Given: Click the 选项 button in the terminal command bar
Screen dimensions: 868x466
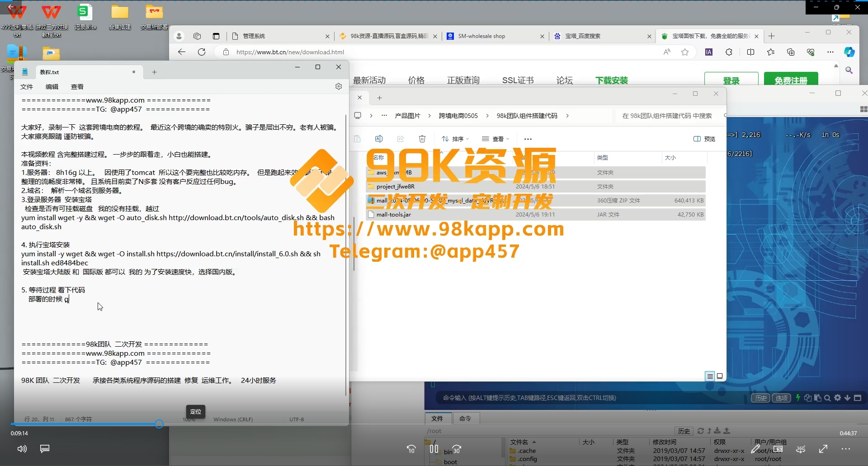Looking at the screenshot, I should [782, 398].
